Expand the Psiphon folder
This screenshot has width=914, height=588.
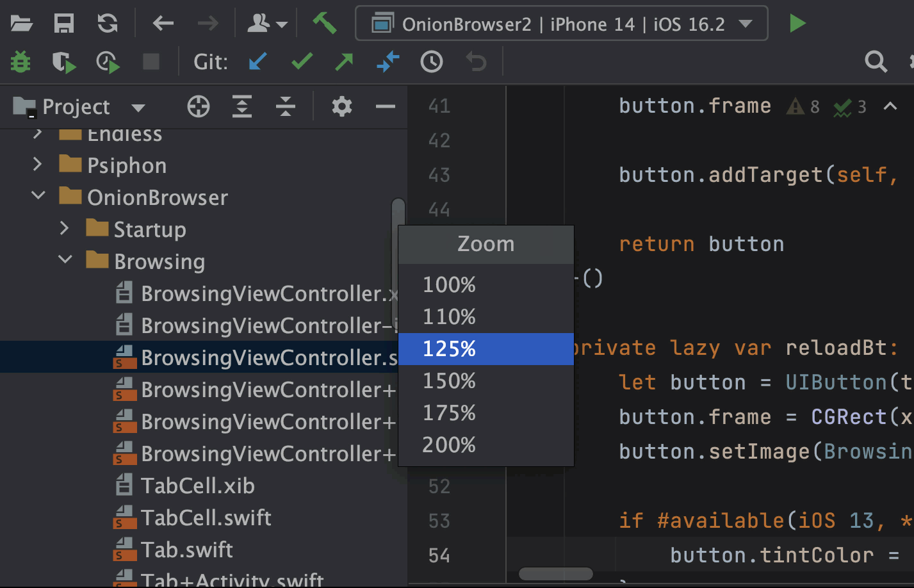37,164
